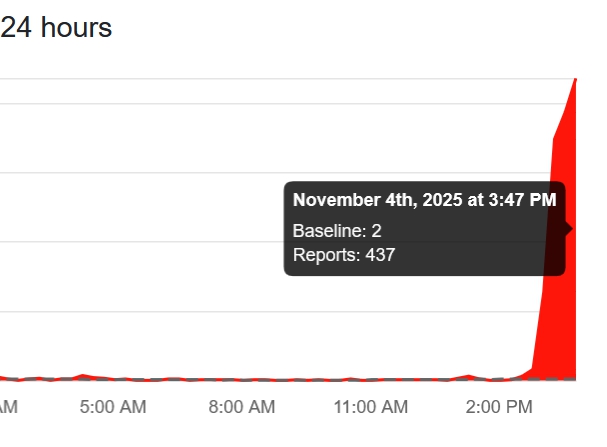Click the dashed baseline above 8:00 AM
607x447 pixels.
[x=241, y=380]
